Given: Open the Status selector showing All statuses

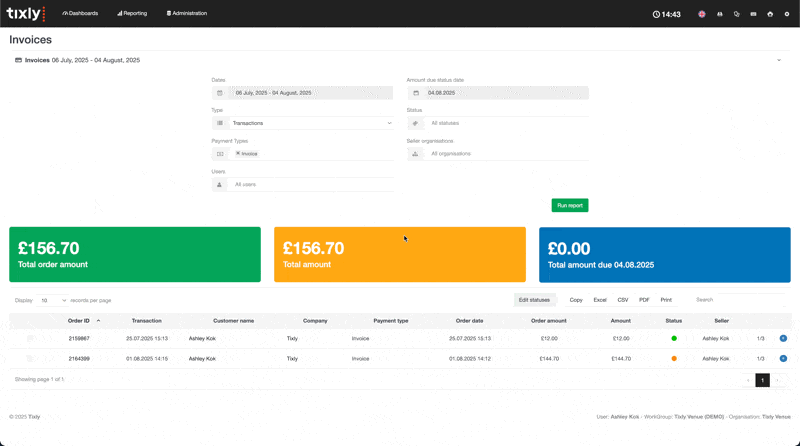Looking at the screenshot, I should click(x=506, y=123).
